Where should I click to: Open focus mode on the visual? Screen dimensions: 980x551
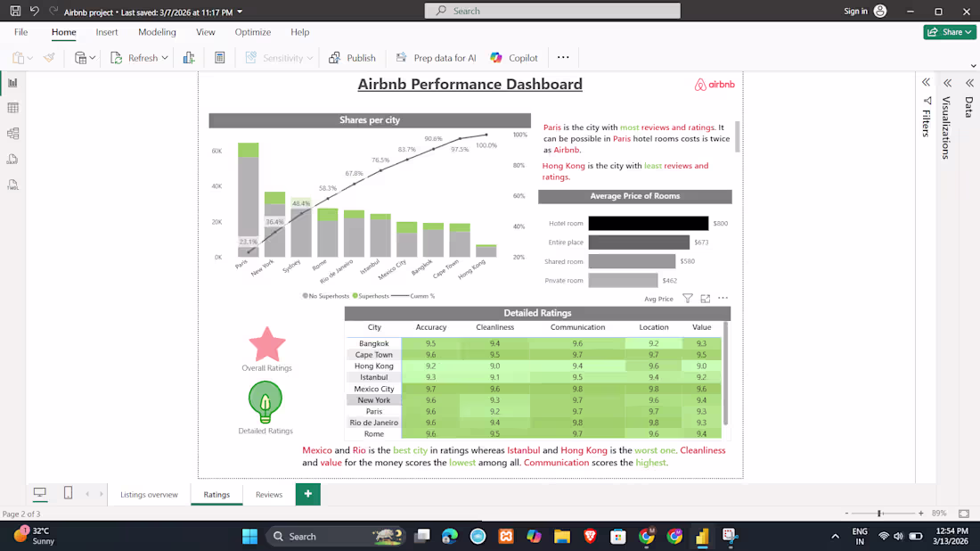pyautogui.click(x=705, y=299)
